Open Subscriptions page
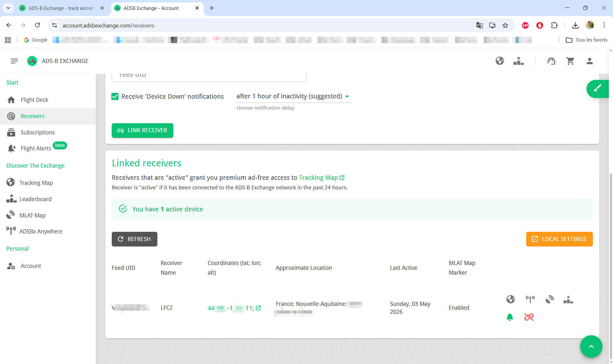Viewport: 613px width, 364px height. 48,132
